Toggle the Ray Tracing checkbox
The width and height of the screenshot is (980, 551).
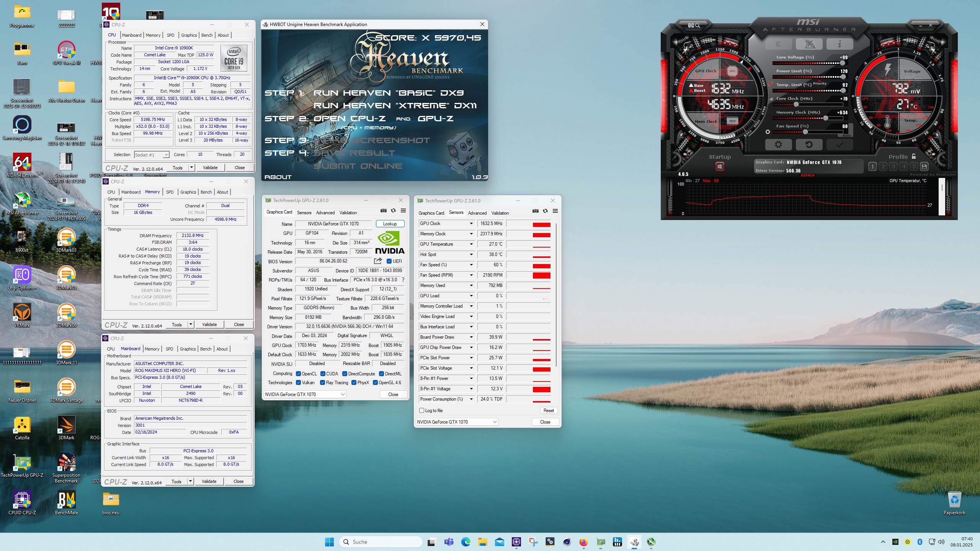(322, 383)
